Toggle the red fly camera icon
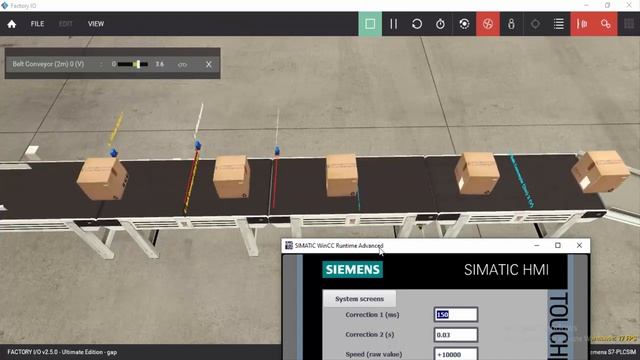The width and height of the screenshot is (640, 360). coord(488,24)
